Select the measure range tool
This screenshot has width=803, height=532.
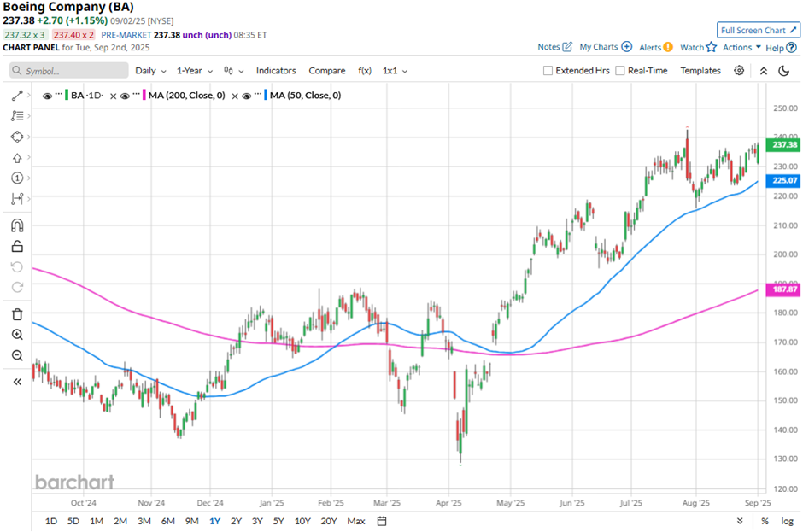[x=17, y=199]
